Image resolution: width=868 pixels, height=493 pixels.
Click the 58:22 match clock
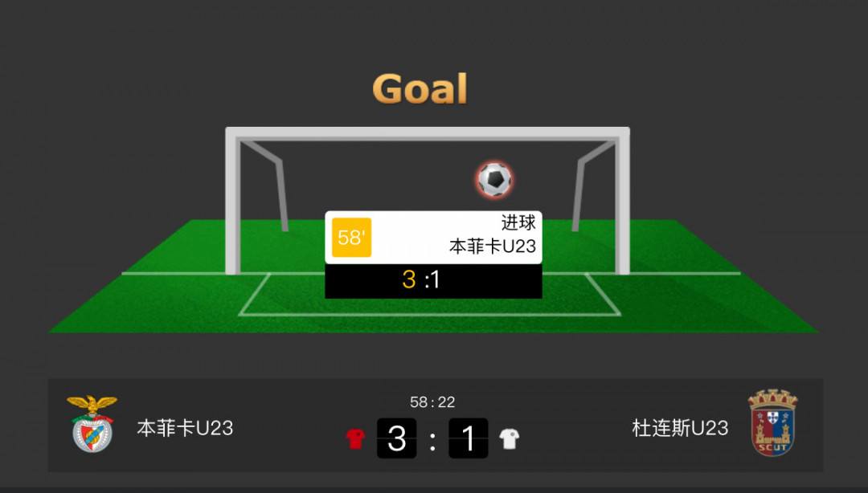pyautogui.click(x=432, y=402)
